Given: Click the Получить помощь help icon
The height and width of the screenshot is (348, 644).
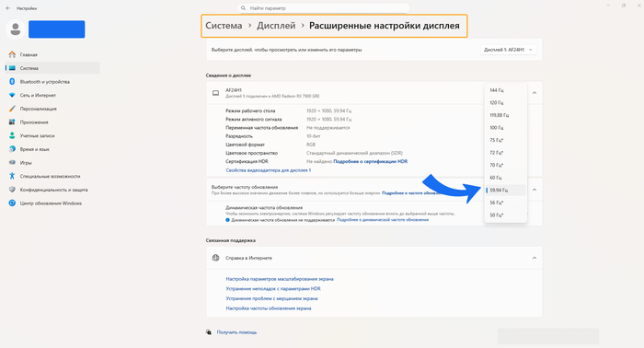Looking at the screenshot, I should pos(209,332).
